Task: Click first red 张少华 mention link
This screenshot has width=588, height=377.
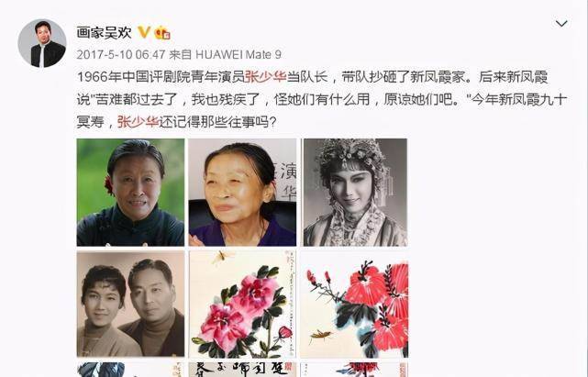Action: 265,76
